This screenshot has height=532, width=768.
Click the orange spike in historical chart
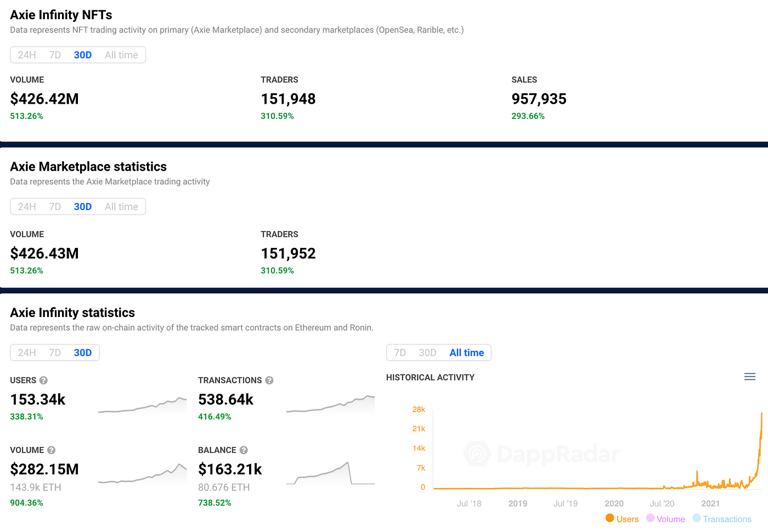pos(760,450)
